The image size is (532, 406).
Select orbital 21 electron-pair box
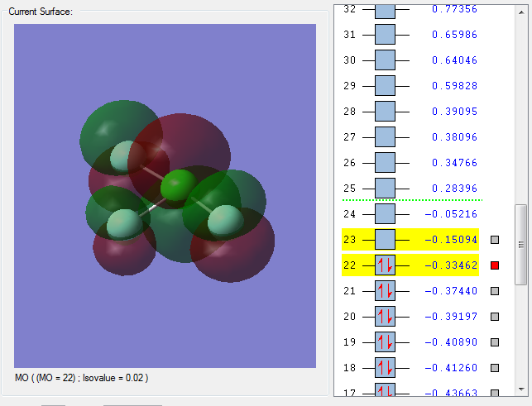point(385,291)
